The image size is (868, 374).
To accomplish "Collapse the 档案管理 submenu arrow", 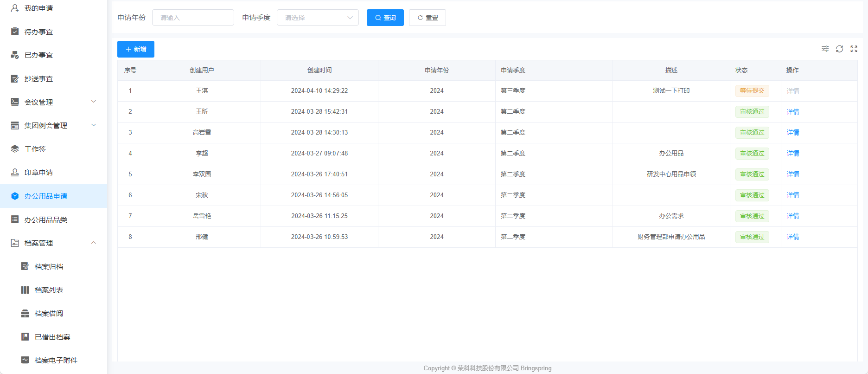I will [94, 243].
